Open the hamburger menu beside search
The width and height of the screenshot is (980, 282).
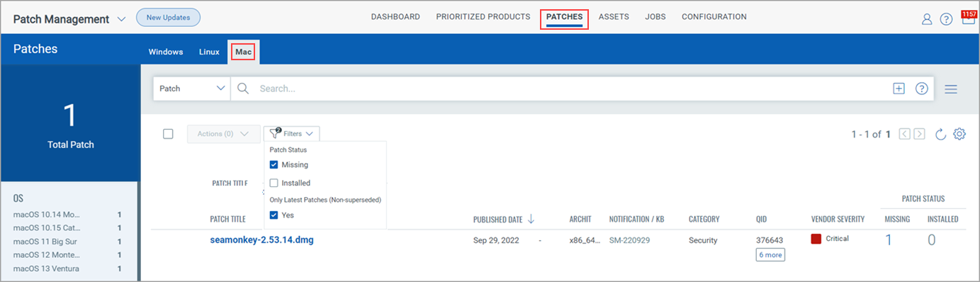[x=951, y=89]
